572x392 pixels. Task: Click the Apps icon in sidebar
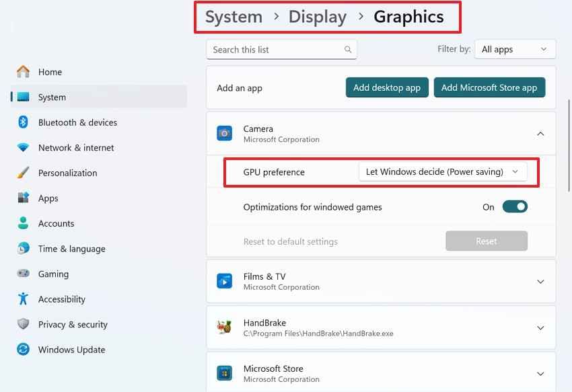pos(23,198)
